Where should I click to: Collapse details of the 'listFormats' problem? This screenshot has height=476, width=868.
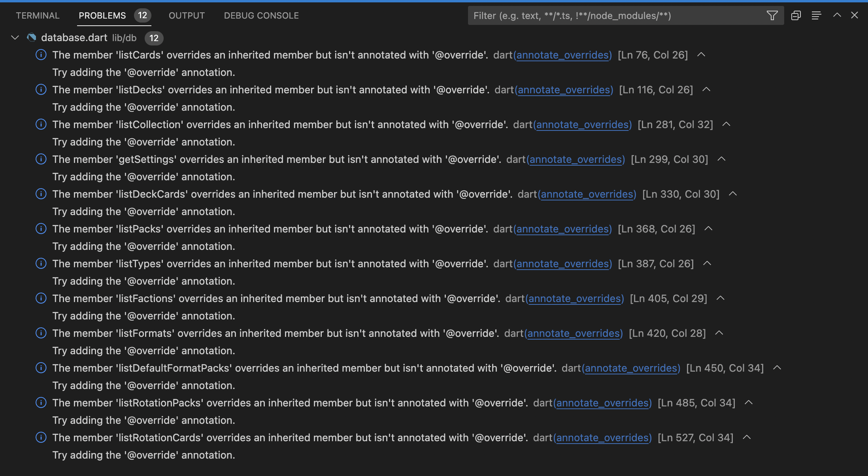(x=719, y=333)
